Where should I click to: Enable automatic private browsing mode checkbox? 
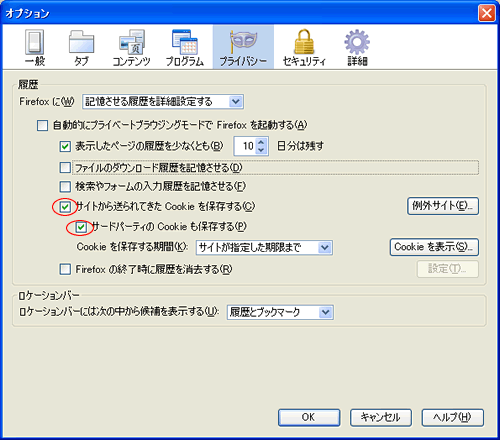[x=42, y=126]
